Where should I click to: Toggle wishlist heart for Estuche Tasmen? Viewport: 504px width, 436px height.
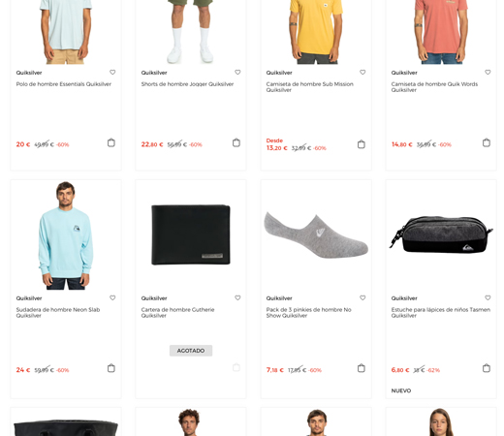tap(488, 297)
